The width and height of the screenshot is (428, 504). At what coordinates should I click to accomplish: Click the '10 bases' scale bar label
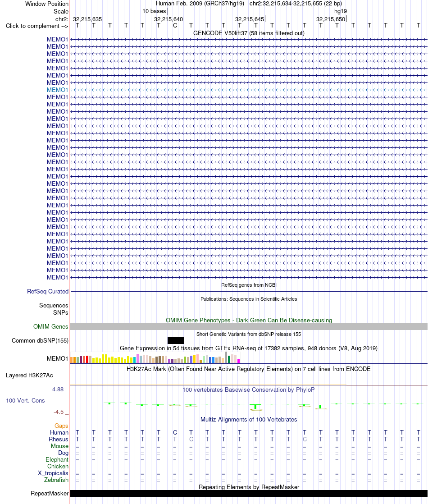(154, 11)
